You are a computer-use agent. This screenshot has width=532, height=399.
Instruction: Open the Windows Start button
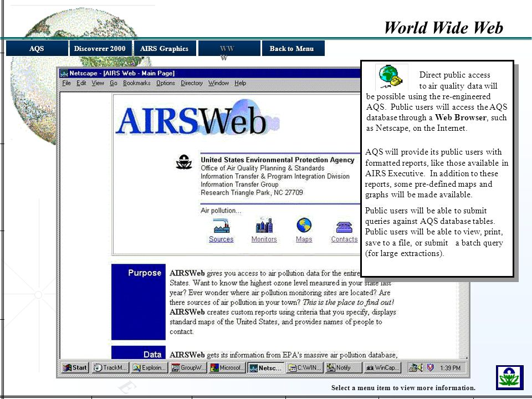75,367
